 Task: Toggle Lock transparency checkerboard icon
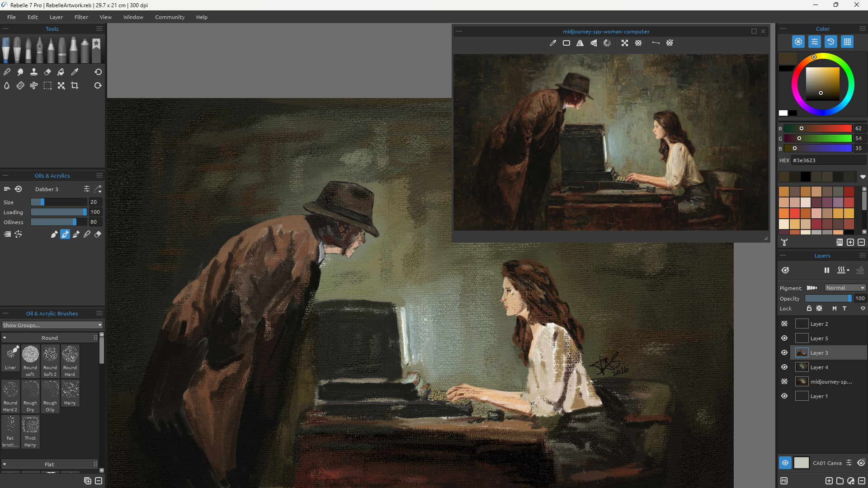click(819, 308)
